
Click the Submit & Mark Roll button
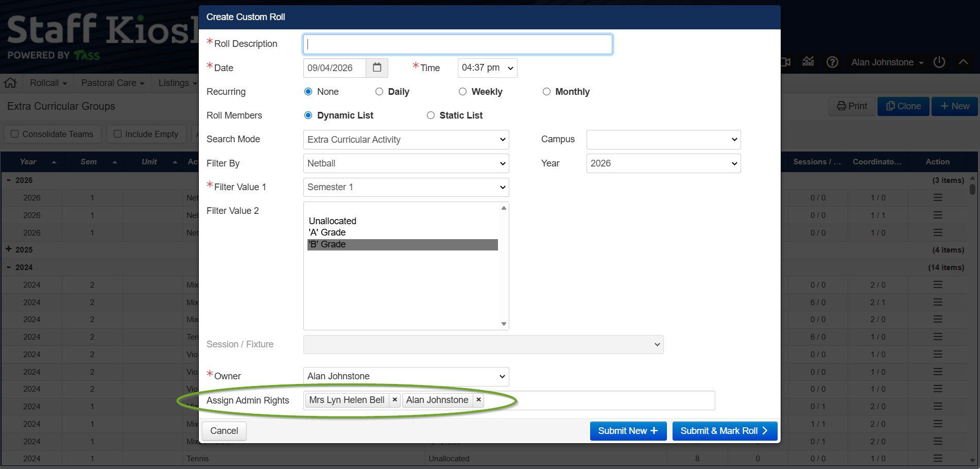coord(724,431)
